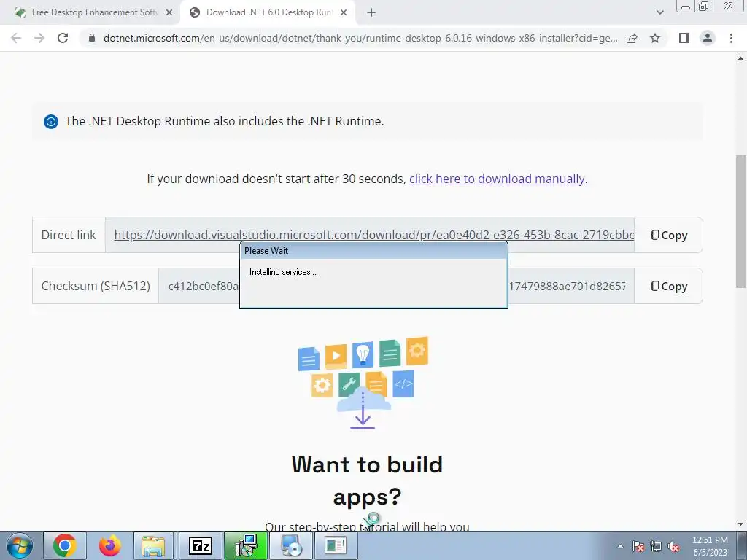Screen dimensions: 747x560
Task: Open the network tray icon
Action: [656, 546]
